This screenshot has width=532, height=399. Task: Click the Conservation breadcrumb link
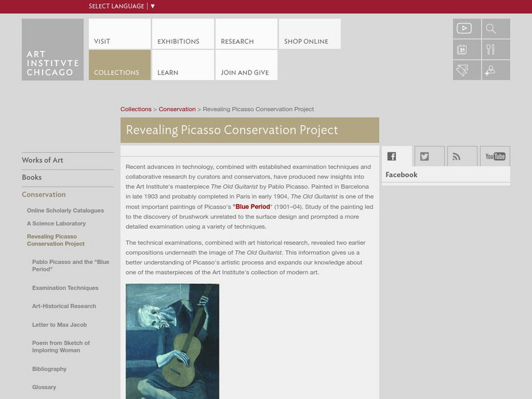pos(177,109)
